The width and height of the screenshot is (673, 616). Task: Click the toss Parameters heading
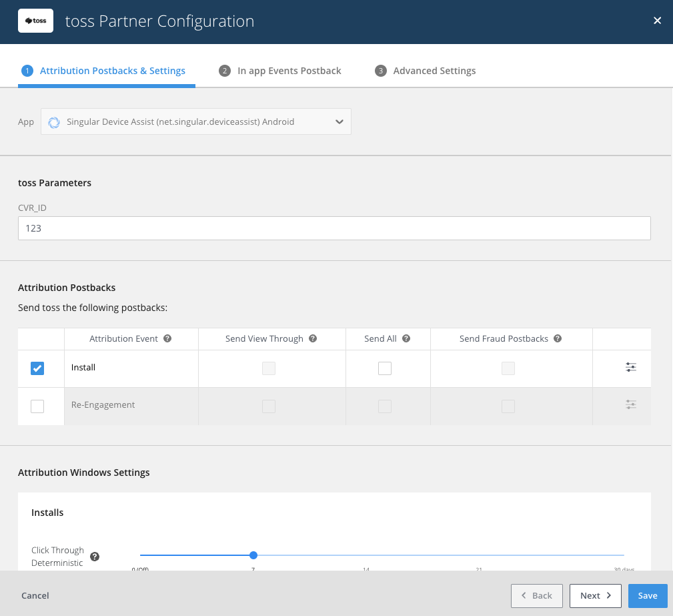click(x=55, y=183)
